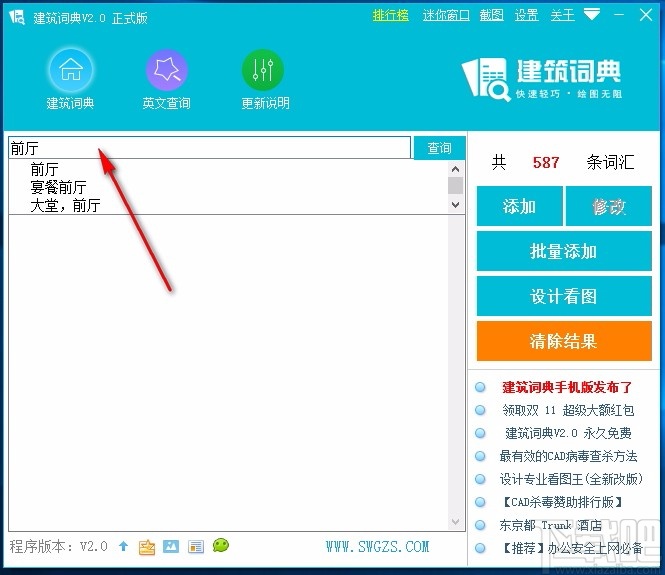This screenshot has height=575, width=665.
Task: Minimize the 建筑词典 window
Action: 619,15
